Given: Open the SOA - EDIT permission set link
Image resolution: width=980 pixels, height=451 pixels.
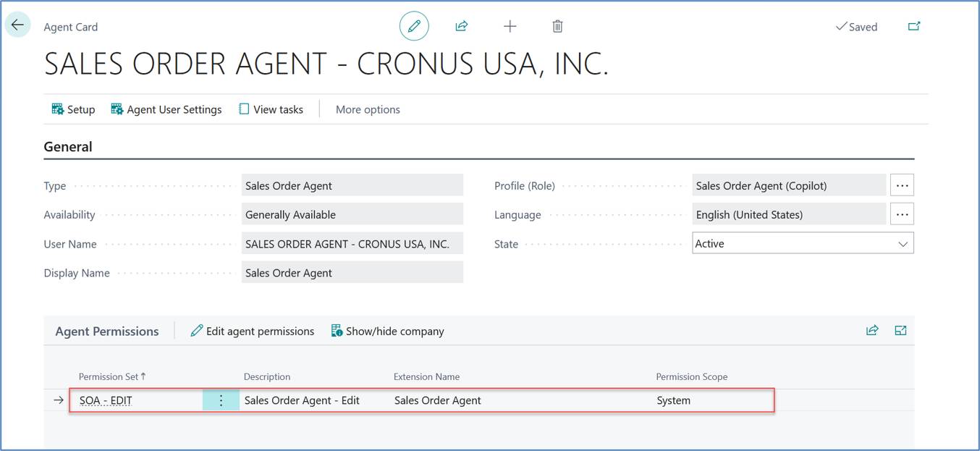Looking at the screenshot, I should [106, 400].
